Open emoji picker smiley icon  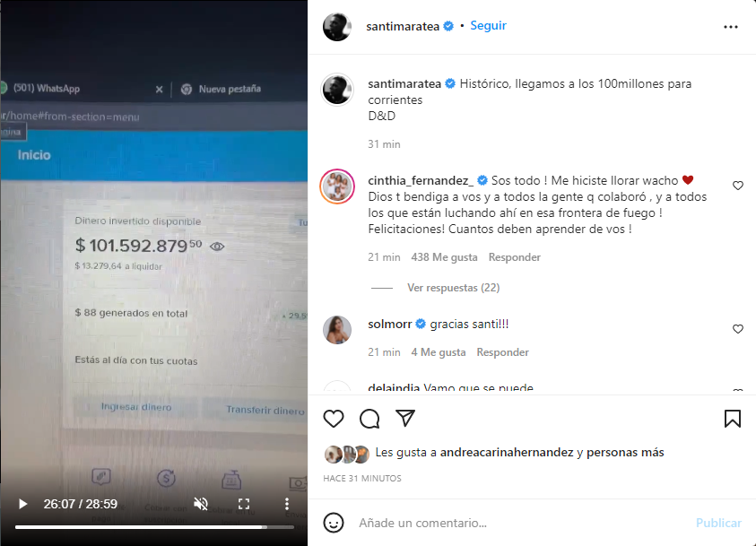tap(334, 523)
